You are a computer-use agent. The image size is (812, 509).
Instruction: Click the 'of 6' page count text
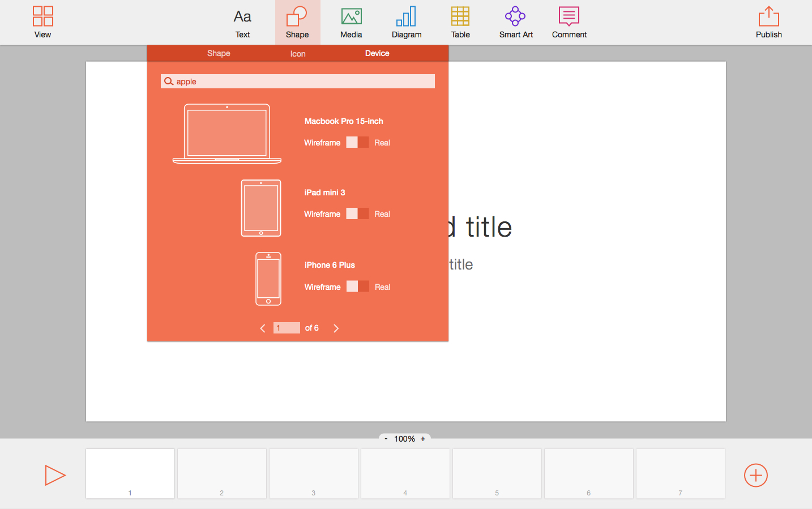311,328
